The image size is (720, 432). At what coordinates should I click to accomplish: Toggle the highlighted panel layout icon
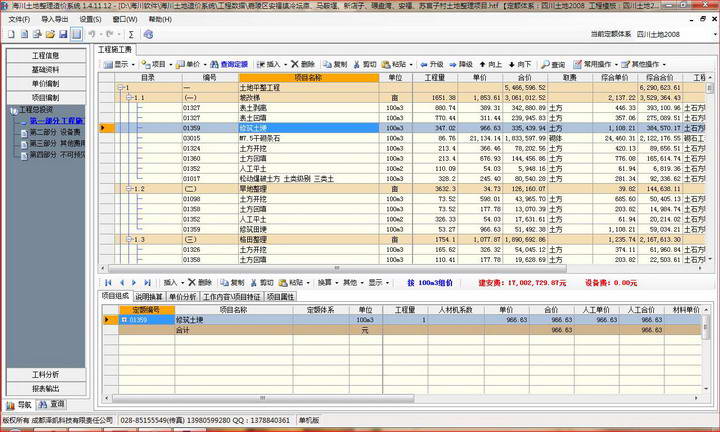(77, 34)
